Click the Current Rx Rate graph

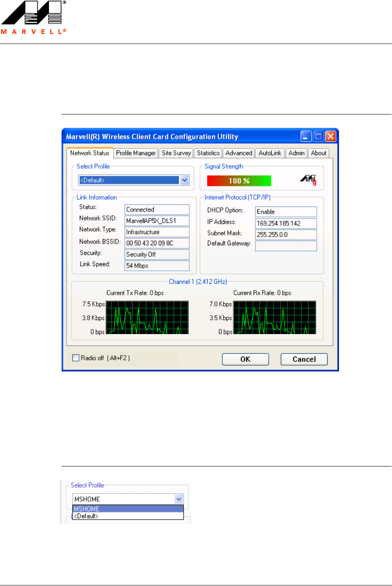click(275, 317)
